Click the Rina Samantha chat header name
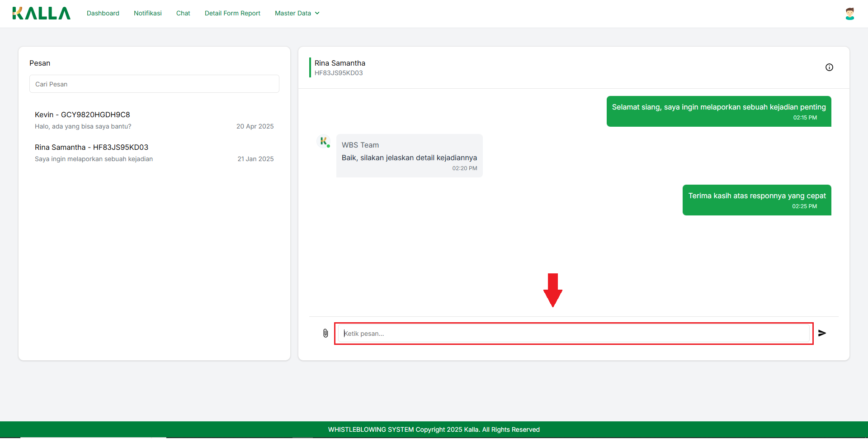This screenshot has width=868, height=439. pyautogui.click(x=340, y=63)
